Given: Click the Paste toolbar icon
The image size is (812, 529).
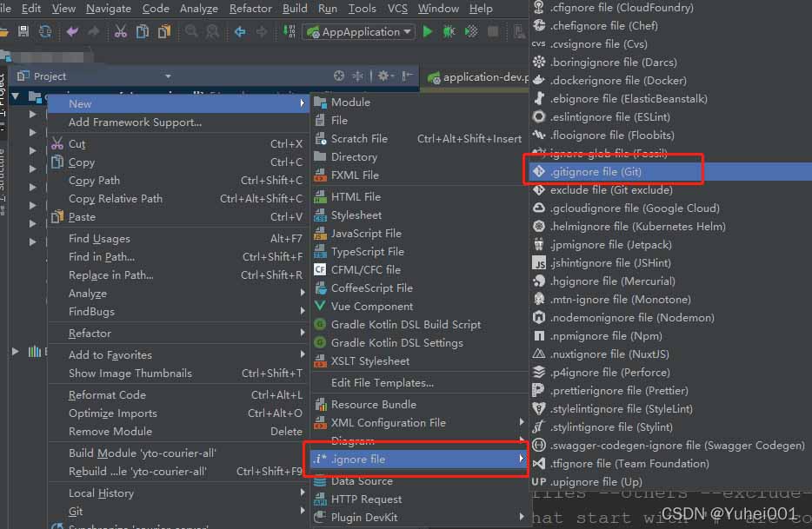Looking at the screenshot, I should (x=164, y=31).
